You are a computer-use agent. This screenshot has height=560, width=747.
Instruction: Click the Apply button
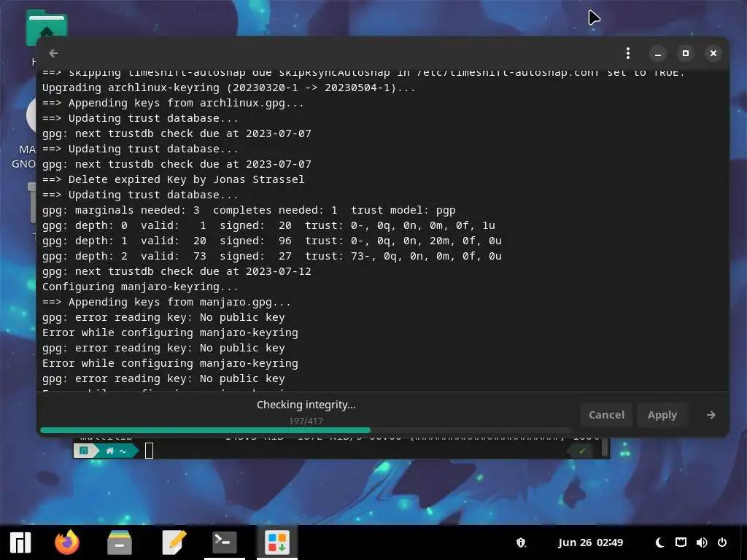click(662, 415)
